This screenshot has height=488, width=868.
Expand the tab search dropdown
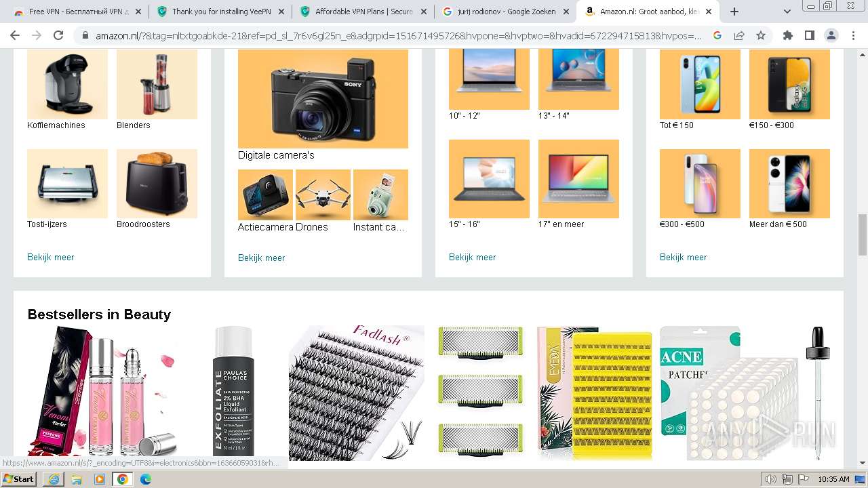[787, 12]
